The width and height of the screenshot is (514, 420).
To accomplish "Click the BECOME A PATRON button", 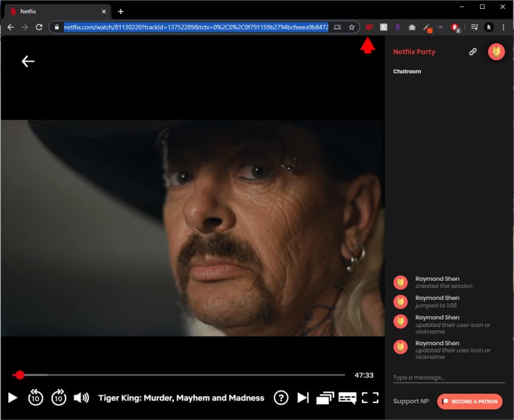I will click(470, 401).
